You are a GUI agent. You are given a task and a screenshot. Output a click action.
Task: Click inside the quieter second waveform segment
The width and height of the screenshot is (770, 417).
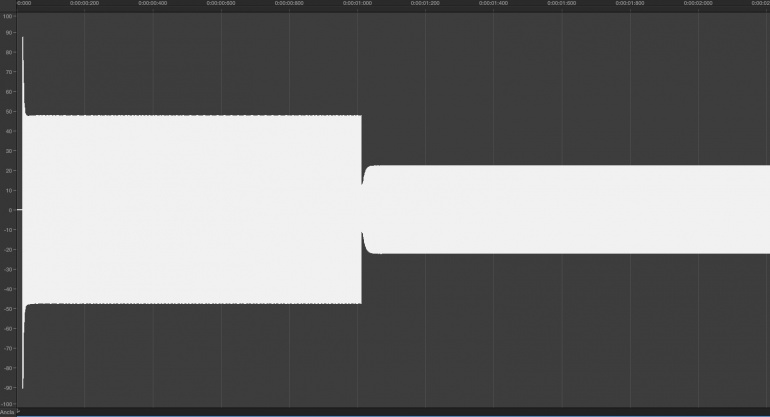(x=566, y=210)
